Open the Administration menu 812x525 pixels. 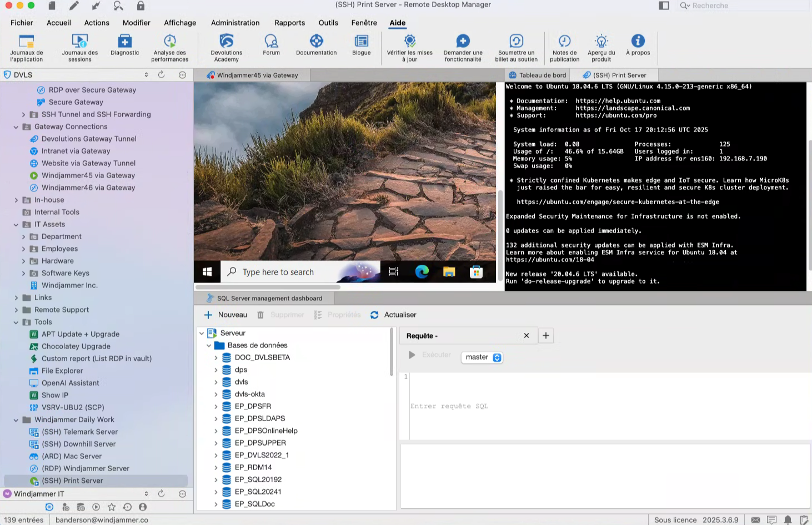pyautogui.click(x=235, y=23)
